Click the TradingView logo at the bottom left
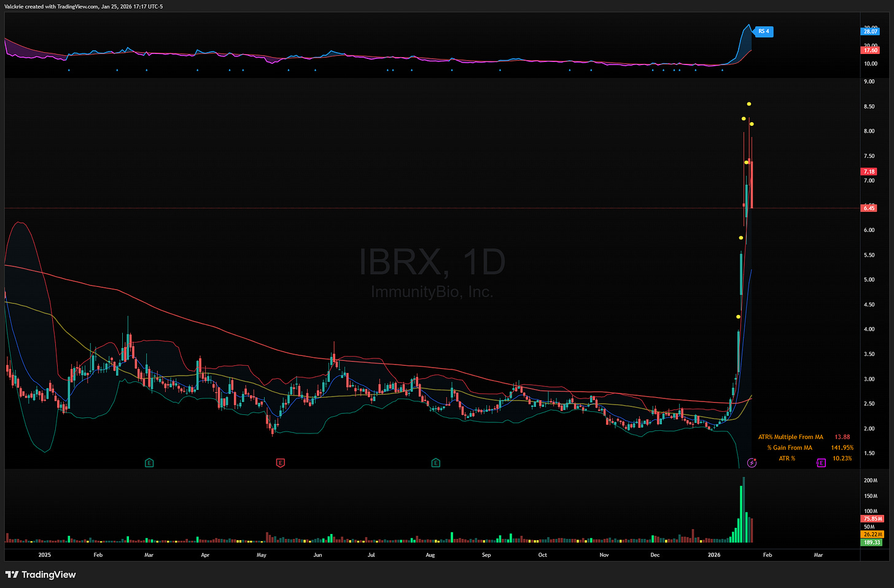The width and height of the screenshot is (894, 588). [x=41, y=574]
